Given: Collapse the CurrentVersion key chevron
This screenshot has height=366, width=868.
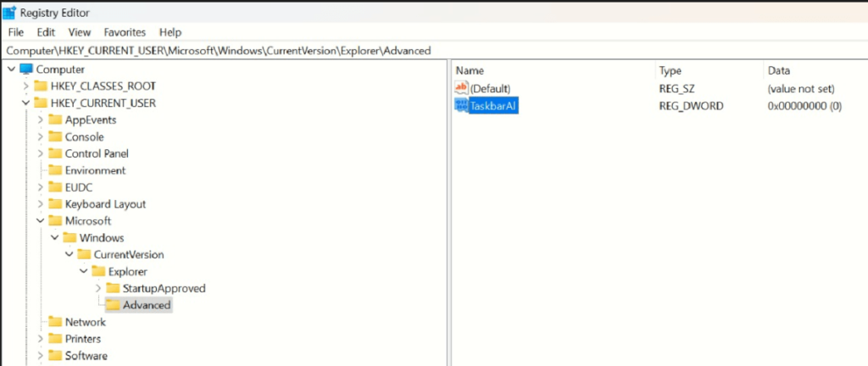Looking at the screenshot, I should (69, 254).
